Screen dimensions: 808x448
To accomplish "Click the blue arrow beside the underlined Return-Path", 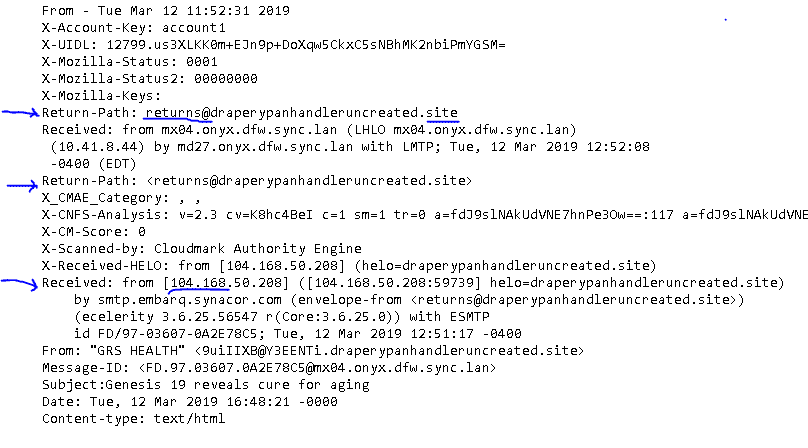I will pyautogui.click(x=18, y=111).
